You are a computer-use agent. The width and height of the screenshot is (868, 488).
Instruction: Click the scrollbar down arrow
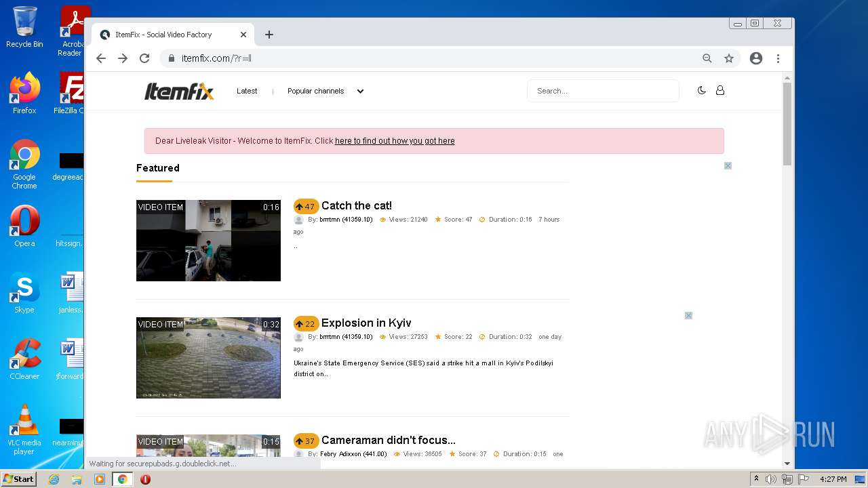point(787,464)
